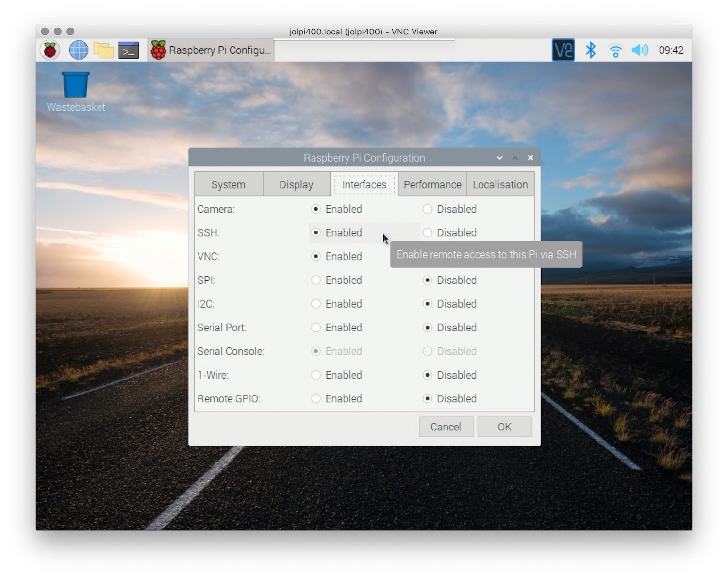Set SSH to Disabled
The height and width of the screenshot is (578, 728).
(449, 232)
